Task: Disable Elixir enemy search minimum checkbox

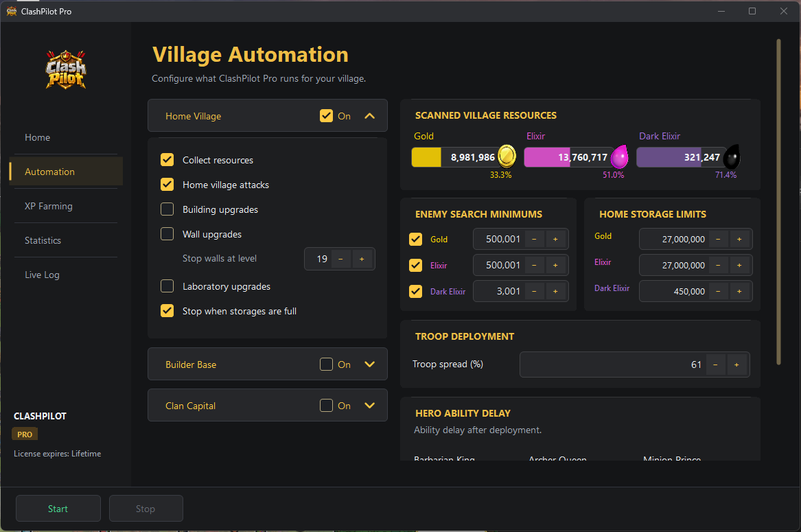Action: (x=416, y=265)
